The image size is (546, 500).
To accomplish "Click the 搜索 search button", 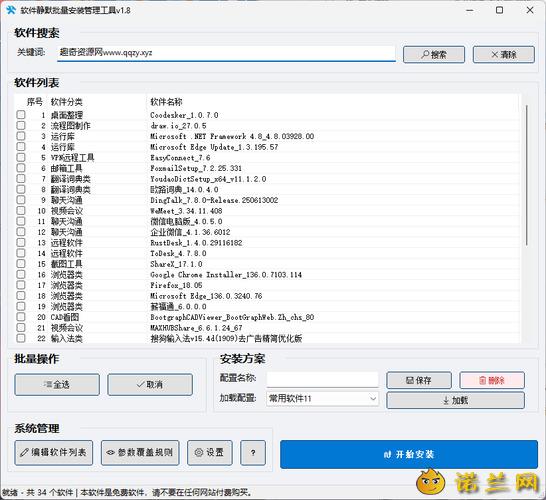I will (434, 55).
